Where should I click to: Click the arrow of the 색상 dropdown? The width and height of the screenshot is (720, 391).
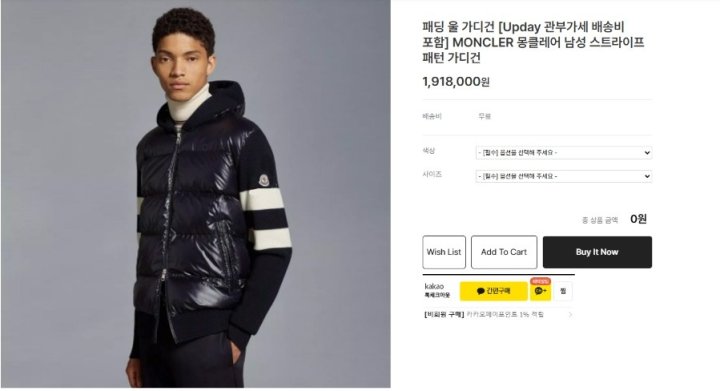click(x=647, y=153)
